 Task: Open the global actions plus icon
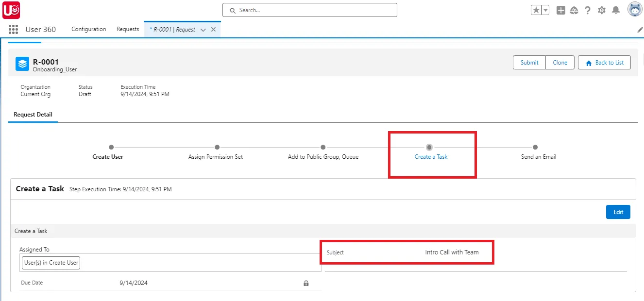click(x=560, y=10)
